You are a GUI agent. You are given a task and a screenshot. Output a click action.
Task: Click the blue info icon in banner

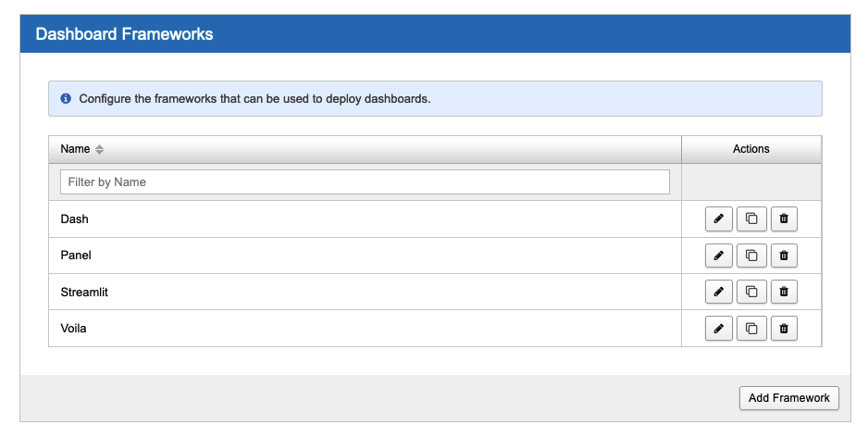pyautogui.click(x=66, y=98)
